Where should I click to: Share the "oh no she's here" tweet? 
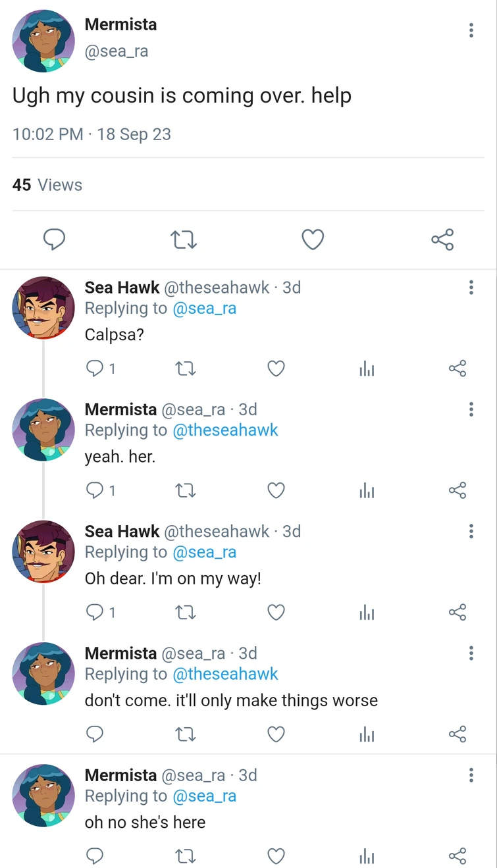pyautogui.click(x=457, y=856)
